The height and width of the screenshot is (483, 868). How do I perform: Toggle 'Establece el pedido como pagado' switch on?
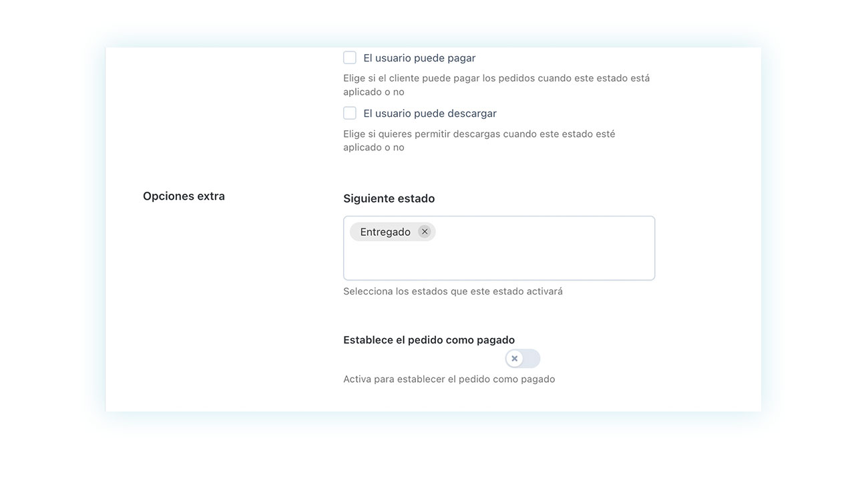523,359
